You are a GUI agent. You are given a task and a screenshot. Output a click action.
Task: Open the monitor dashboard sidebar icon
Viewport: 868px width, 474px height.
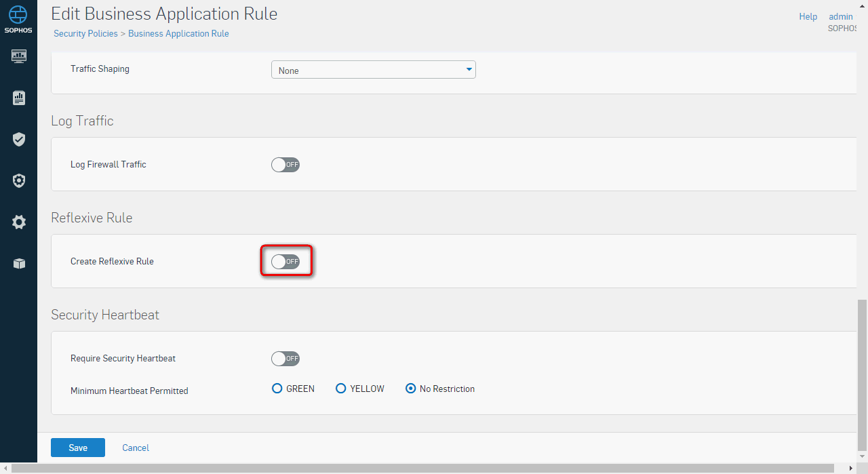click(x=19, y=56)
